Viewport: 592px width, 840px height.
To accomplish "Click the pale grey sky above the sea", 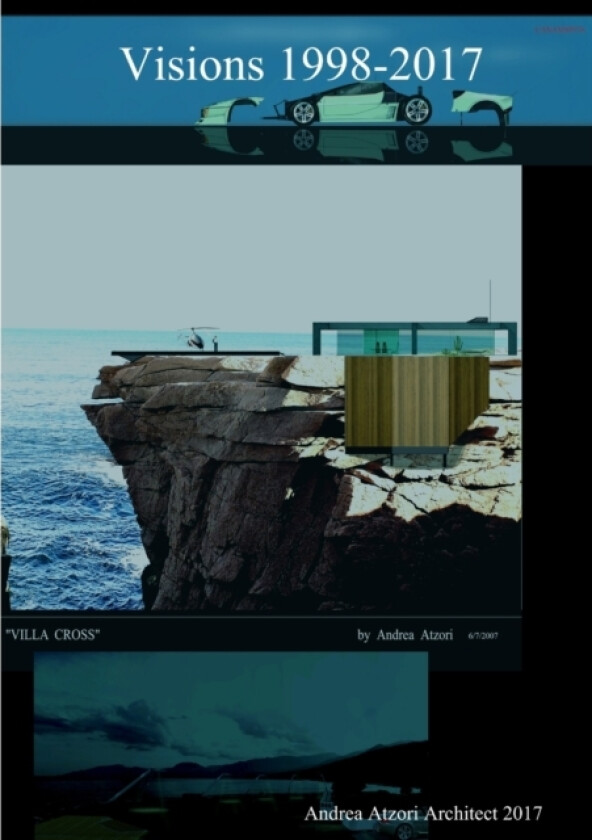I will pos(261,246).
